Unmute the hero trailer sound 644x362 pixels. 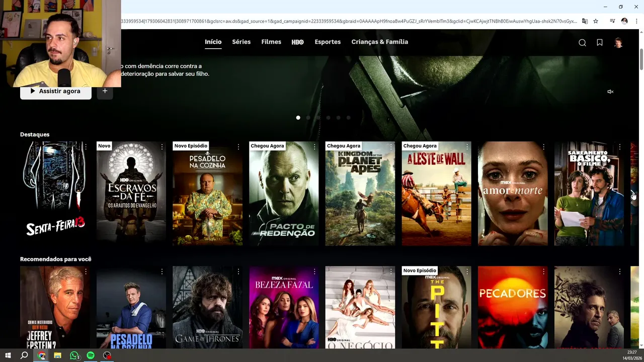(610, 92)
